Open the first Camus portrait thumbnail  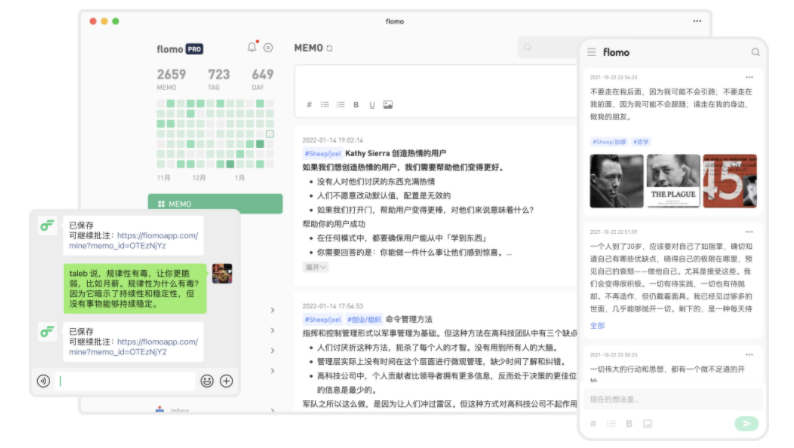click(x=616, y=181)
